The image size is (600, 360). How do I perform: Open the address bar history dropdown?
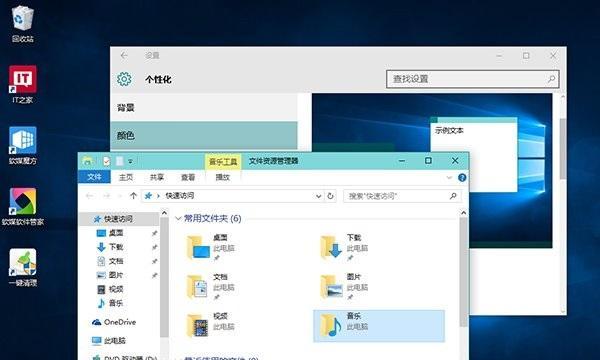tap(318, 196)
